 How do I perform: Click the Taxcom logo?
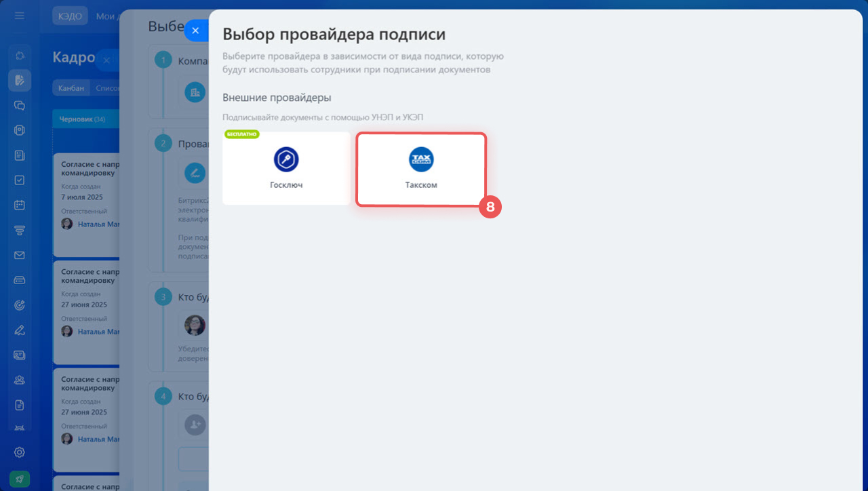coord(421,159)
